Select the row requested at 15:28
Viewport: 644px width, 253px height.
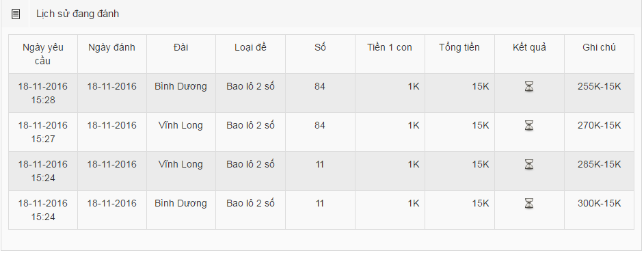[321, 93]
